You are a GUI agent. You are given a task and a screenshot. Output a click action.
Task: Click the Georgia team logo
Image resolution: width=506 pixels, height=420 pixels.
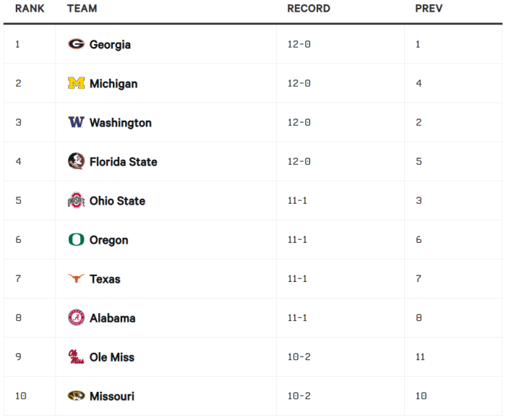76,44
